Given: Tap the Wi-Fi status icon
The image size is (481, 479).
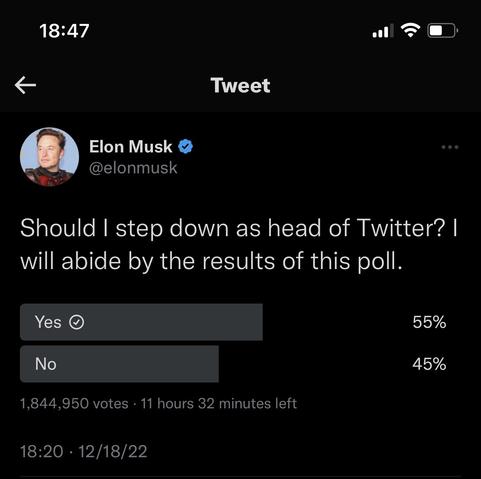Looking at the screenshot, I should (x=410, y=30).
